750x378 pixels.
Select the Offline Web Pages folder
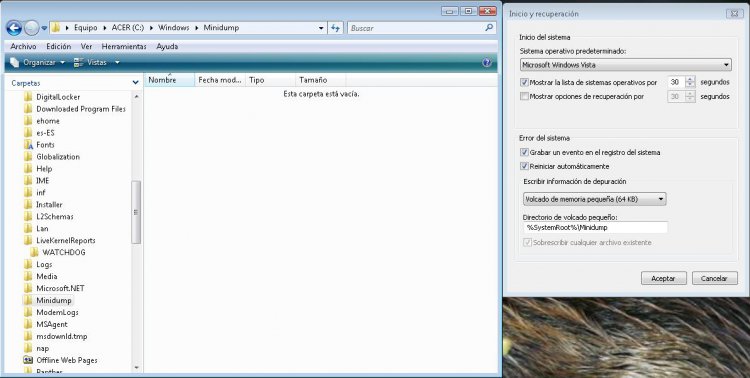point(61,360)
